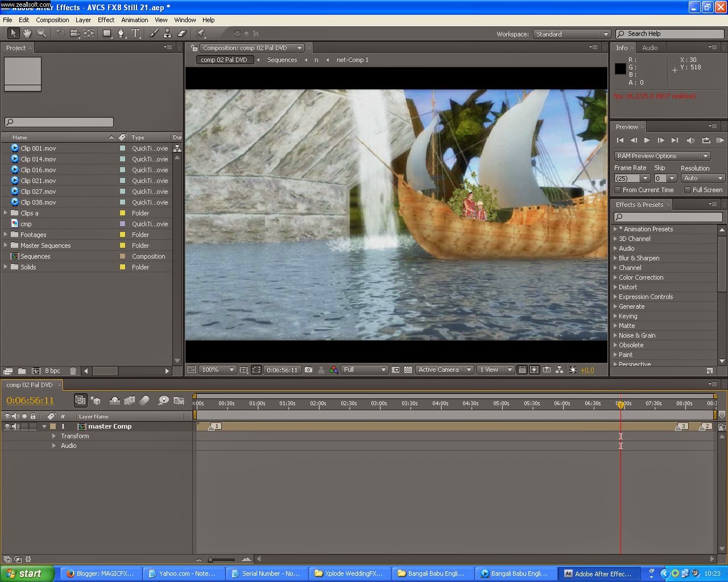728x582 pixels.
Task: Expand the Transform property group
Action: pyautogui.click(x=54, y=436)
